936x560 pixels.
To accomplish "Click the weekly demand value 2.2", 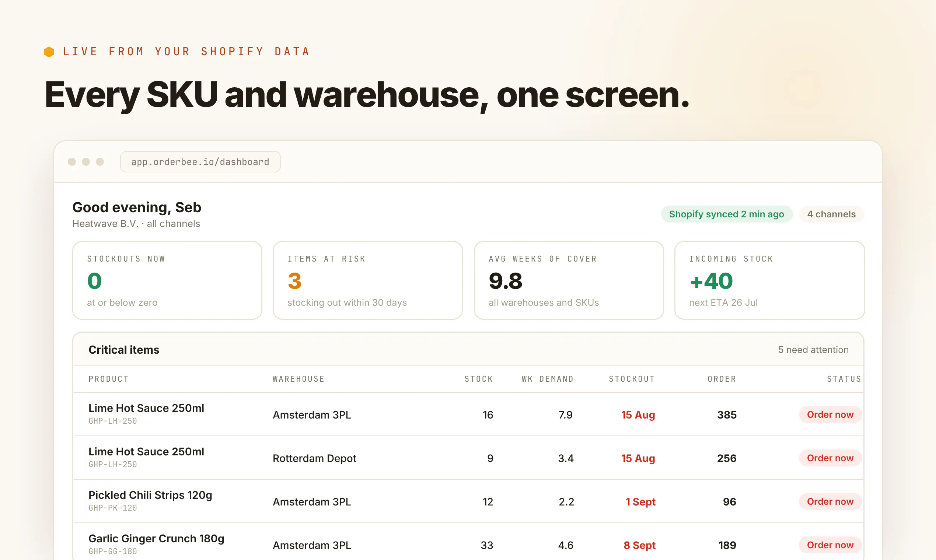I will coord(566,501).
